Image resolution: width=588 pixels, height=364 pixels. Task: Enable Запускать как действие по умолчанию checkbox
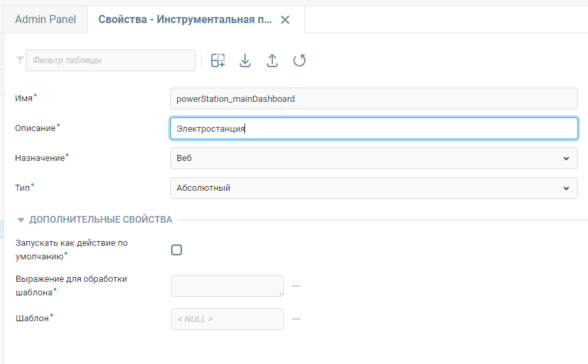177,250
